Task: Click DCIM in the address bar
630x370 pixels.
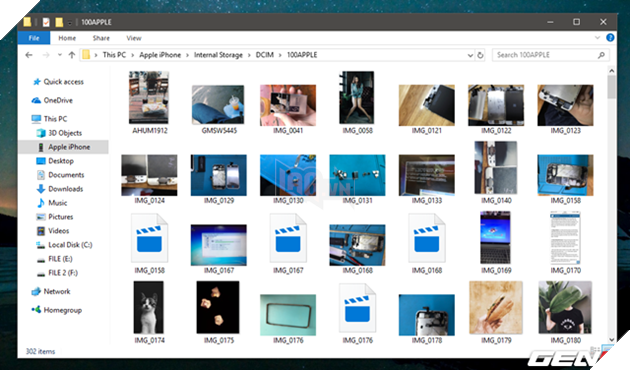Action: pos(265,55)
